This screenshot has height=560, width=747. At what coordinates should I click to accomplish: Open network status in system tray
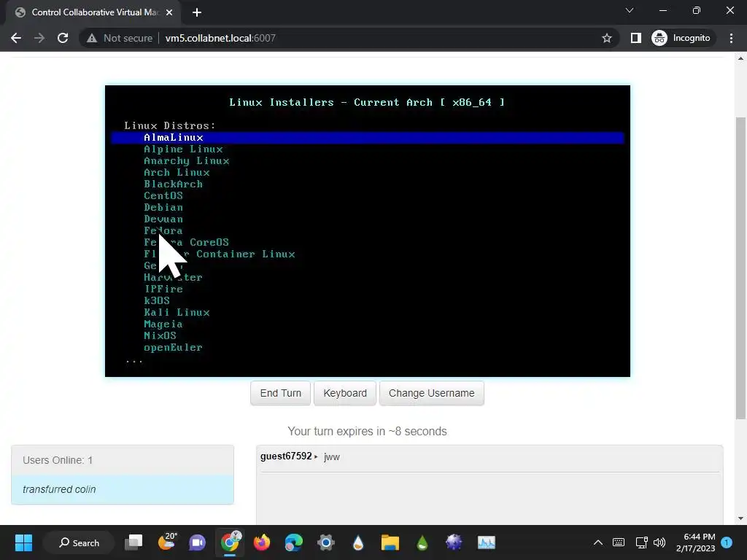point(641,542)
